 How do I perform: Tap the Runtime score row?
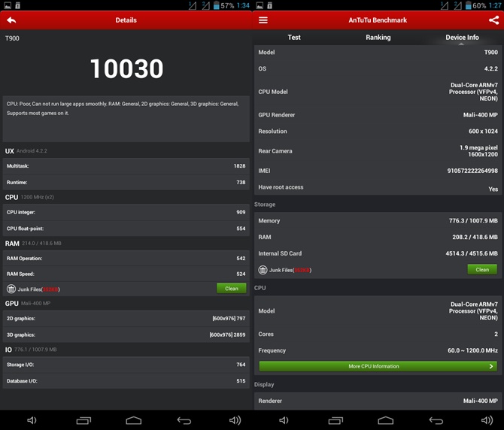pos(126,182)
